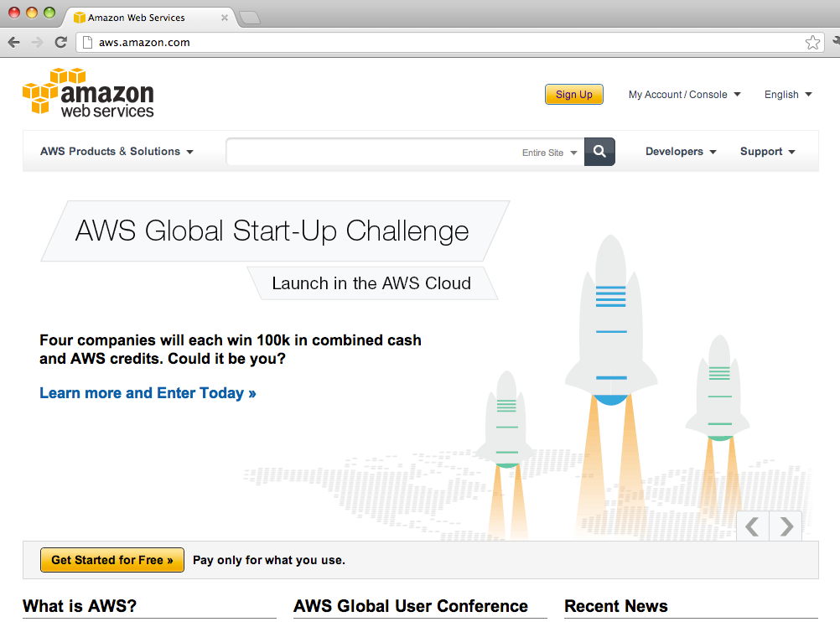The width and height of the screenshot is (840, 622).
Task: Bookmark this page with the star icon
Action: pyautogui.click(x=812, y=42)
